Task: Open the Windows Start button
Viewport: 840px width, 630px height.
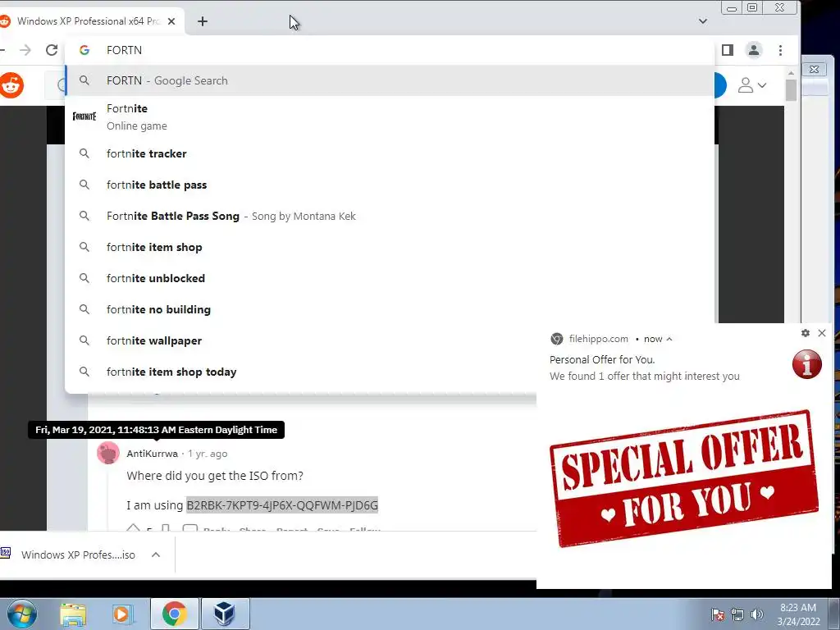Action: coord(22,614)
